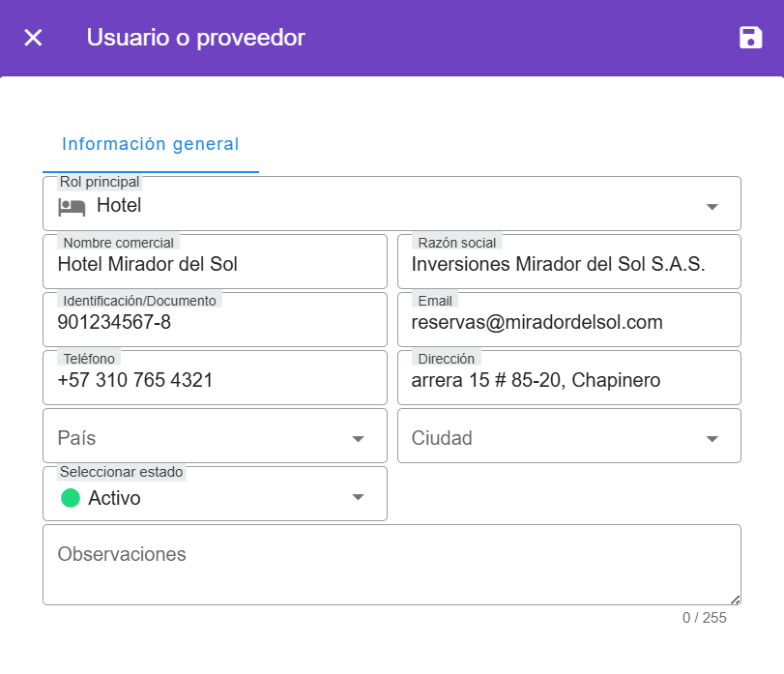The image size is (784, 674).
Task: Click the Razón social input field
Action: pos(568,264)
